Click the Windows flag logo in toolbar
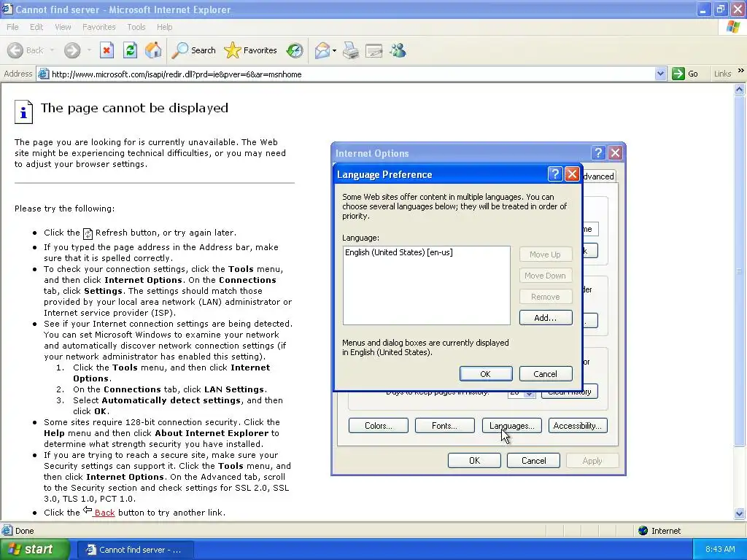The height and width of the screenshot is (560, 747). 734,27
